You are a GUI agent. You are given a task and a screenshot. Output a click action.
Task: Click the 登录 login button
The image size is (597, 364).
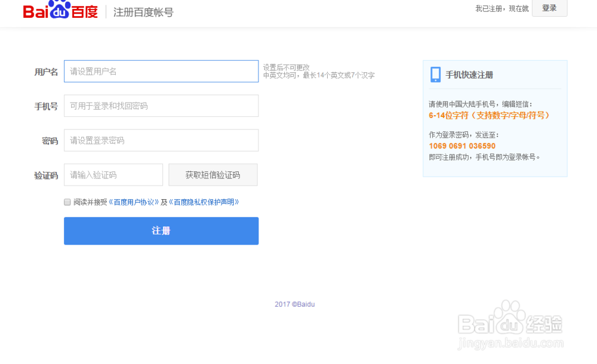(x=549, y=8)
